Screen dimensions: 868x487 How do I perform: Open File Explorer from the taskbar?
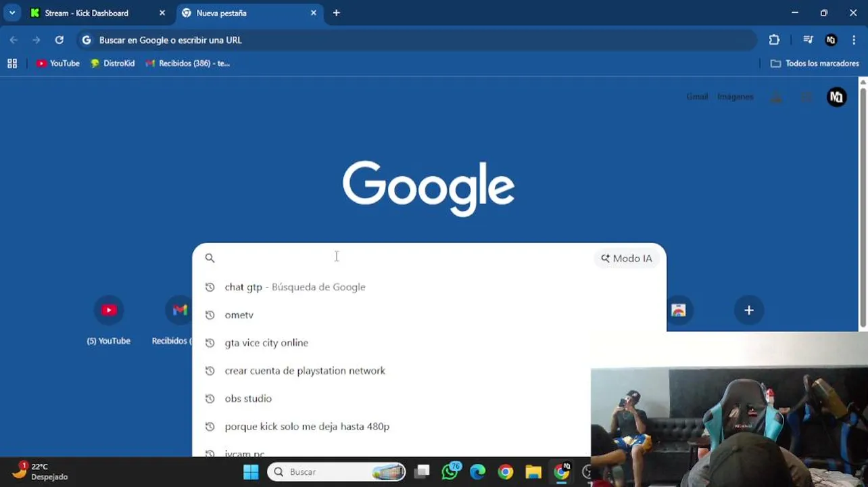tap(533, 472)
